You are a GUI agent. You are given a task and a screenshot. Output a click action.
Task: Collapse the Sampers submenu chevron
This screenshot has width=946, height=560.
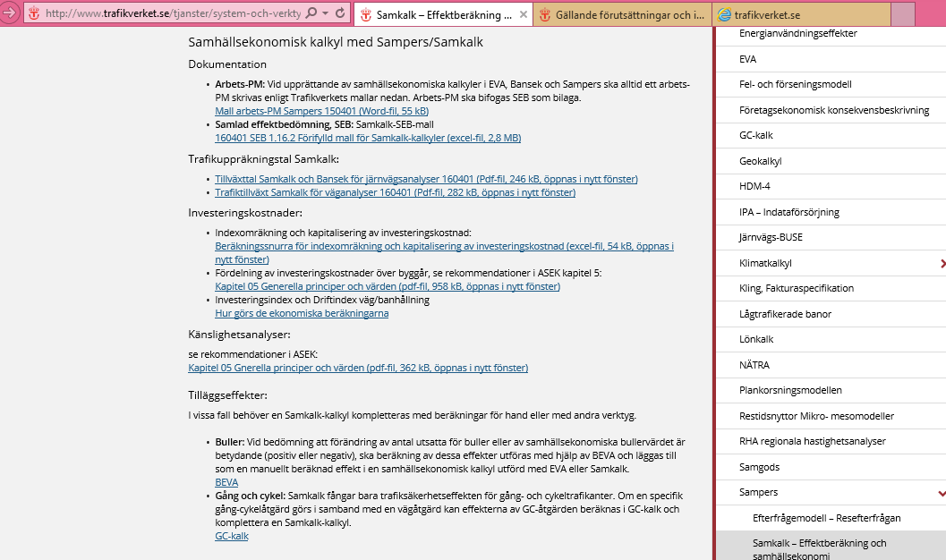942,493
